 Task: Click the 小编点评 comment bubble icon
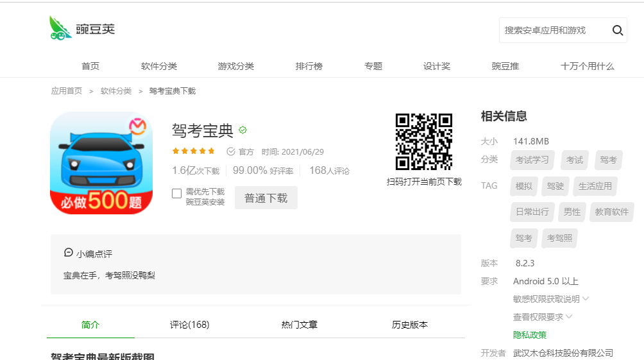tap(69, 253)
